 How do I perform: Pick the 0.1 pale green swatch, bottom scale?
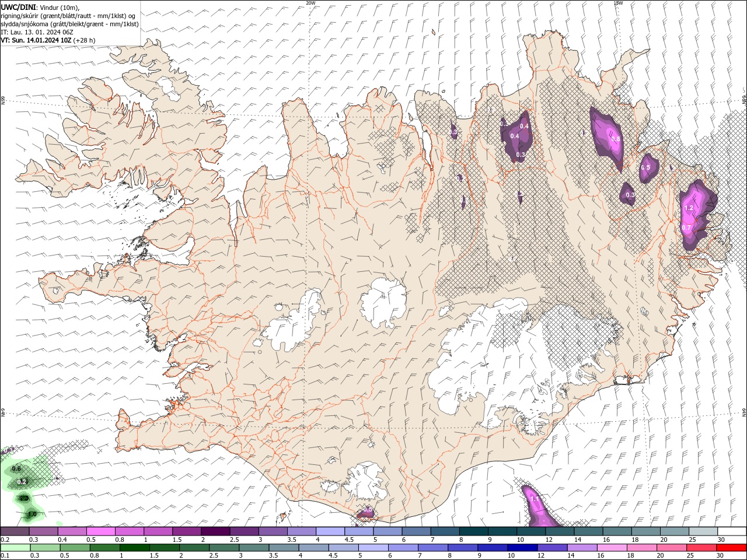tap(15, 548)
